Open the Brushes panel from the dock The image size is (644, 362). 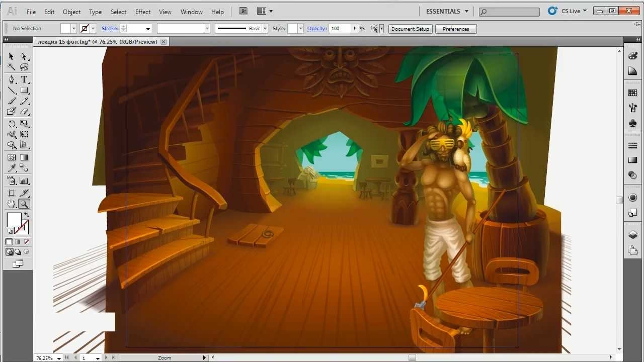[633, 108]
